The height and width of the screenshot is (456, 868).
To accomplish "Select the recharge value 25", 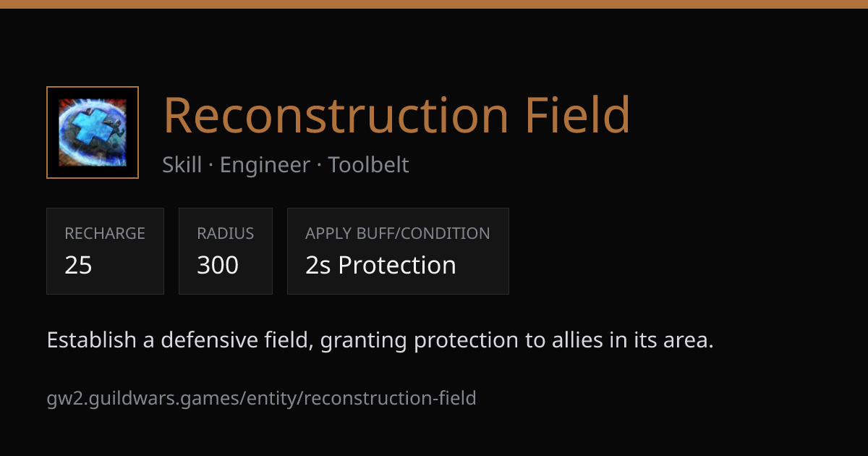I will pos(79,265).
